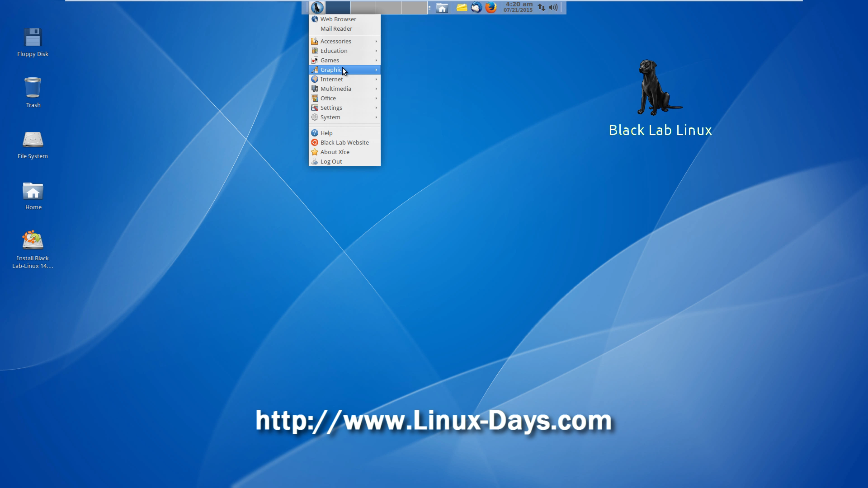868x488 pixels.
Task: Expand the Internet submenu
Action: [344, 79]
